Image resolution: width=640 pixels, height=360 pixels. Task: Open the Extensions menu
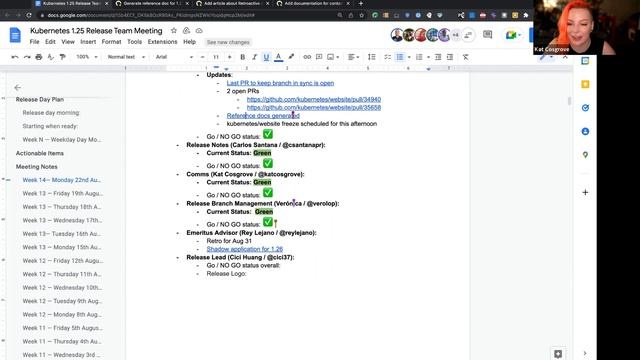(x=162, y=42)
